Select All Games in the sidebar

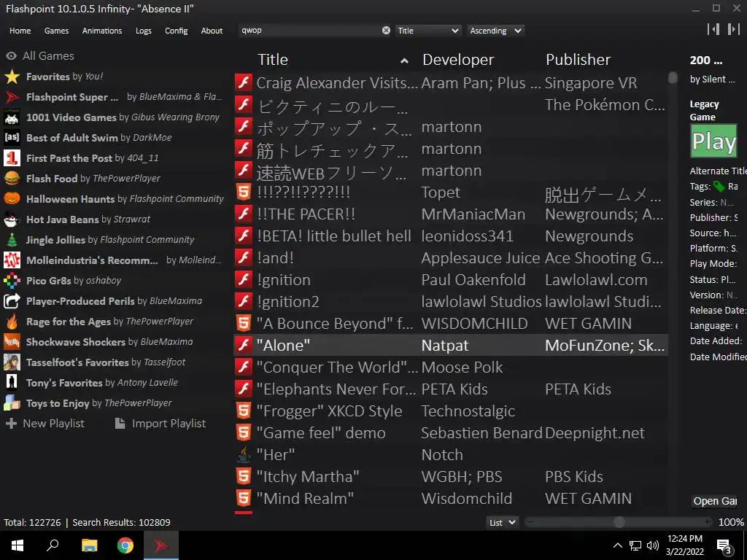pos(40,55)
